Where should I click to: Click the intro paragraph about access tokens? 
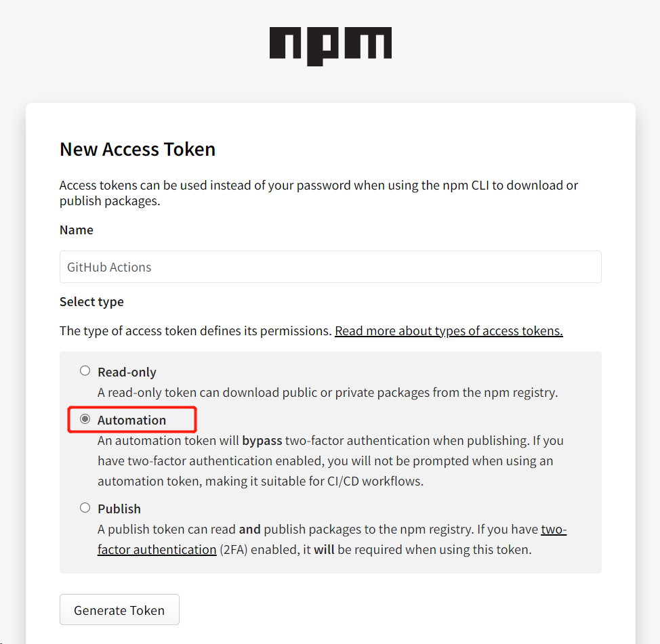(x=318, y=193)
